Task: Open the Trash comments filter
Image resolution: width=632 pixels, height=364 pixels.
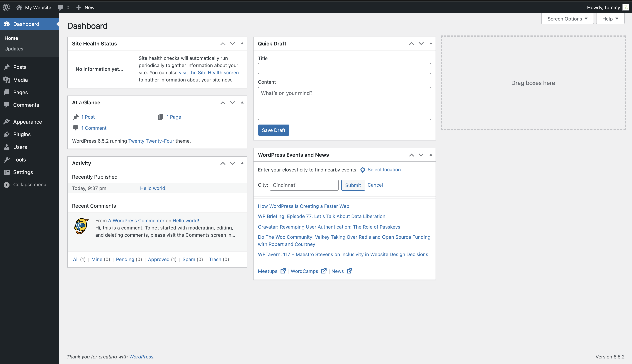Action: pos(215,259)
